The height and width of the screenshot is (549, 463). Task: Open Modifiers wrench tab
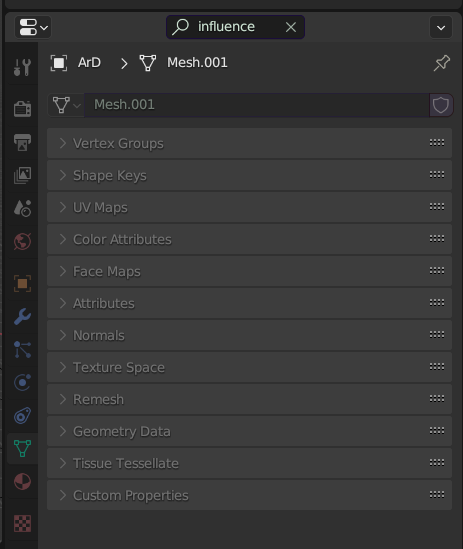[22, 317]
